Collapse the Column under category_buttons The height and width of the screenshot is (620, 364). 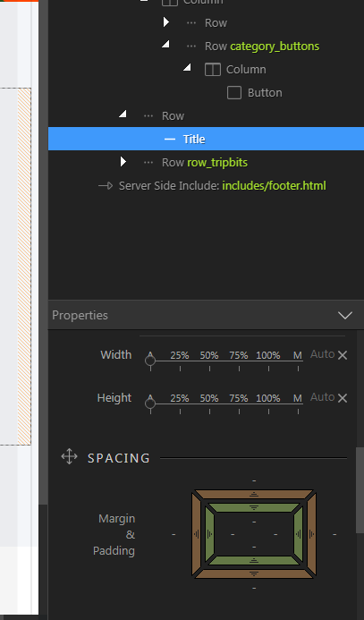(187, 67)
